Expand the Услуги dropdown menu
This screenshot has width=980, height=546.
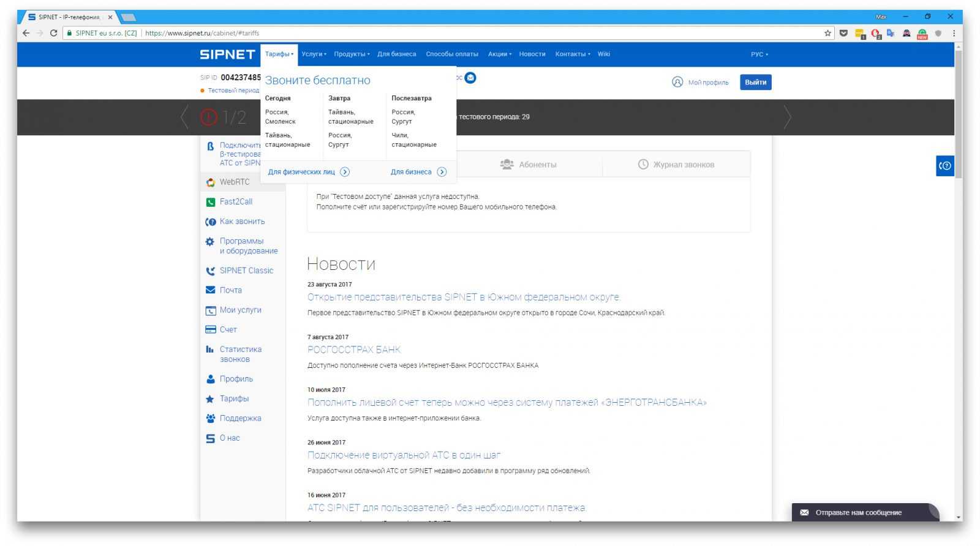pyautogui.click(x=314, y=54)
